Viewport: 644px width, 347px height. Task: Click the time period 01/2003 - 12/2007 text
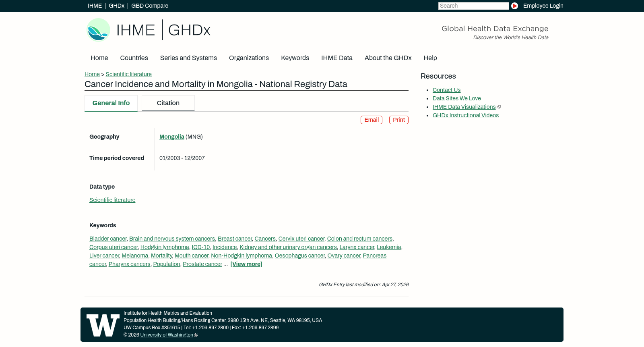point(182,158)
